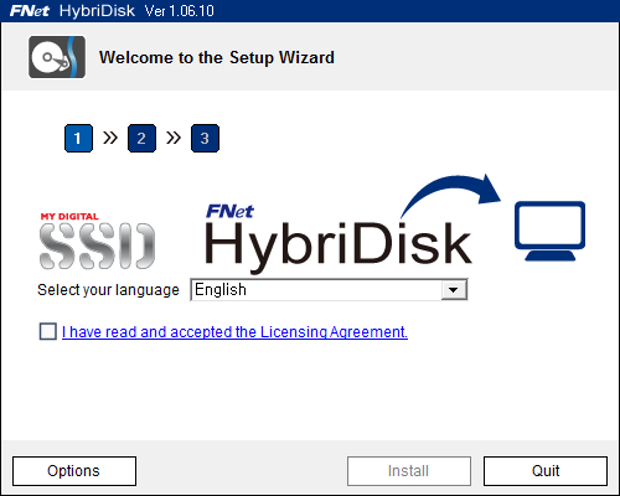The image size is (620, 496).
Task: Click the FNet logo in title bar
Action: coord(30,11)
